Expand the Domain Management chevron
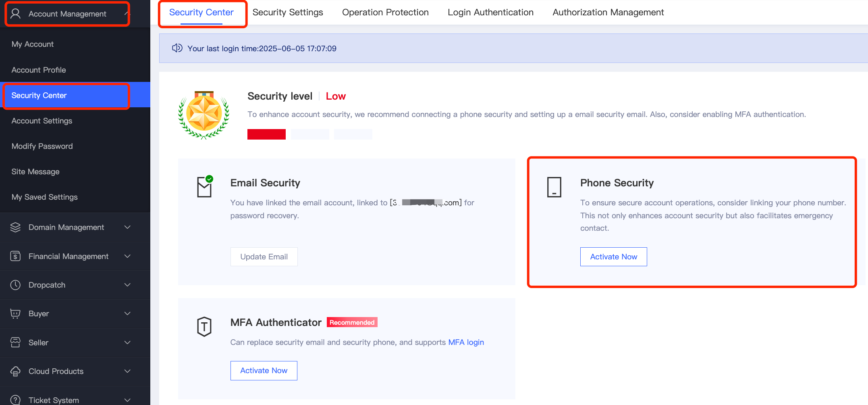This screenshot has height=405, width=868. point(127,227)
